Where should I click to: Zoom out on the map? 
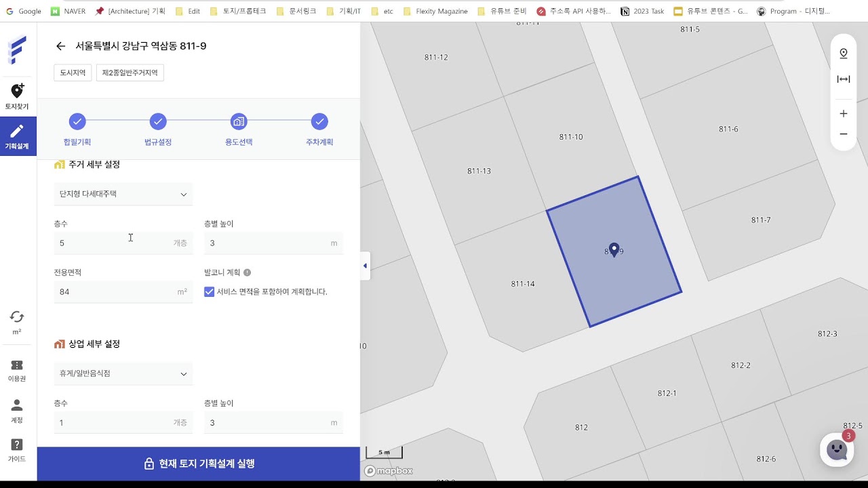844,134
